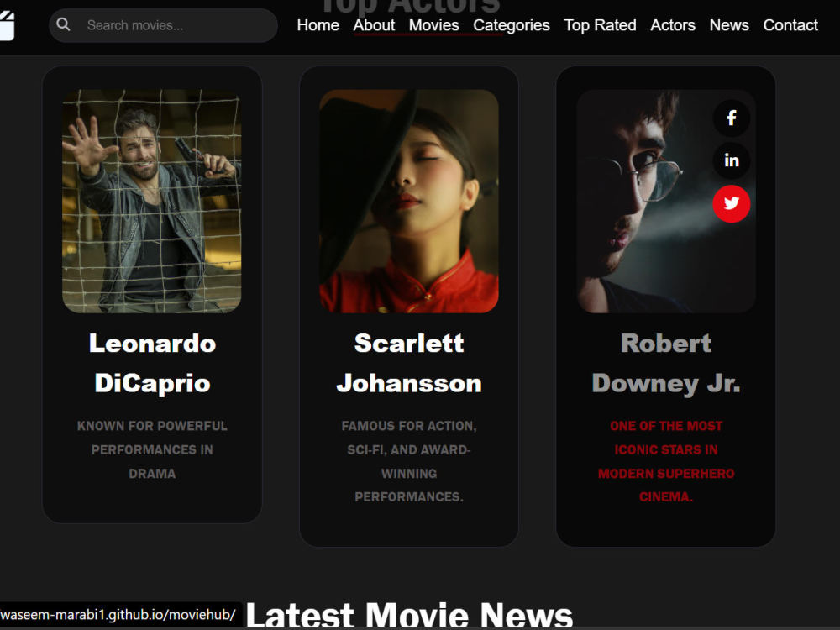Viewport: 840px width, 630px height.
Task: Click the Leonardo DiCaprio name heading
Action: coord(152,363)
